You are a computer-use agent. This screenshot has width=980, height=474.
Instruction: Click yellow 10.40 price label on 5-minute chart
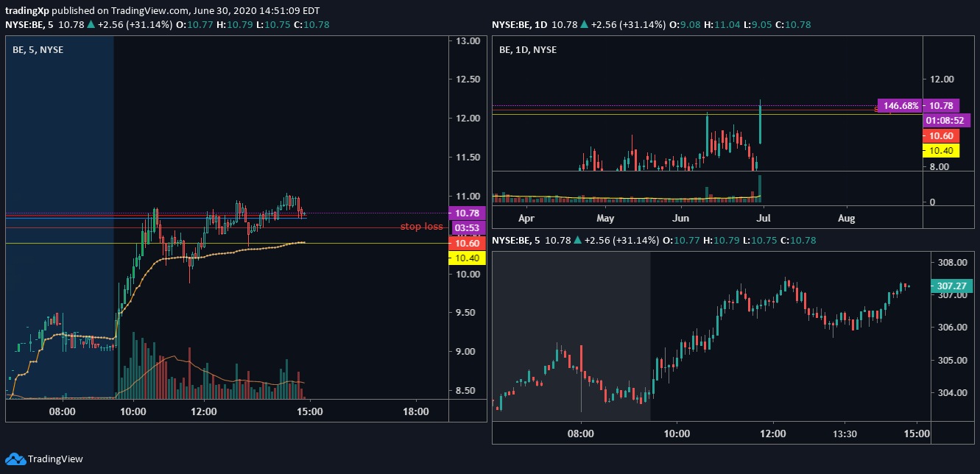[468, 258]
